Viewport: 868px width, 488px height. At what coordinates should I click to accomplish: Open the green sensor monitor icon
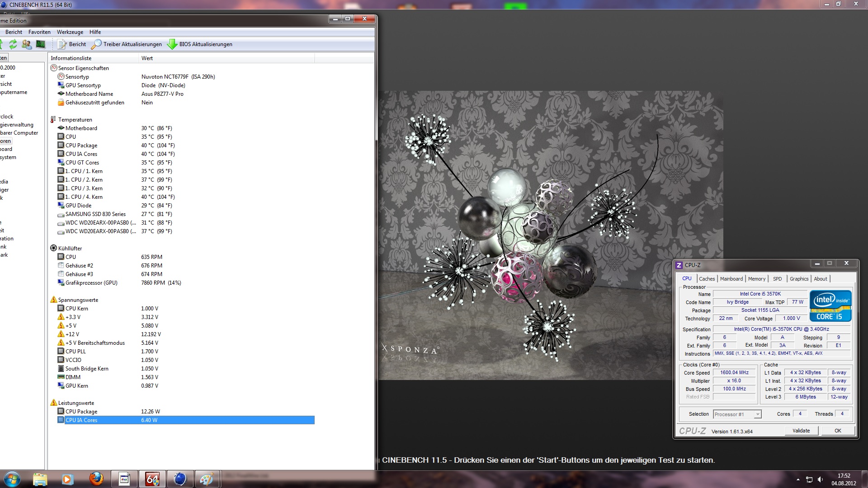41,44
